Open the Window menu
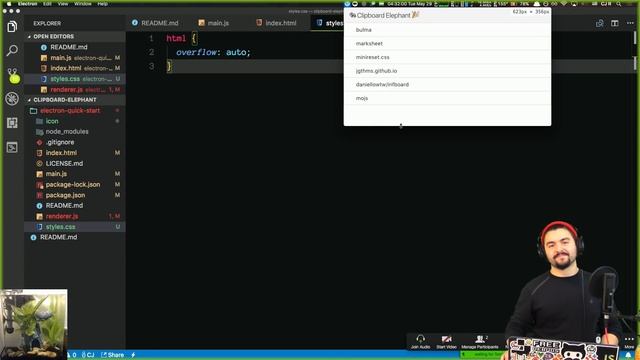640x360 pixels. click(x=82, y=4)
